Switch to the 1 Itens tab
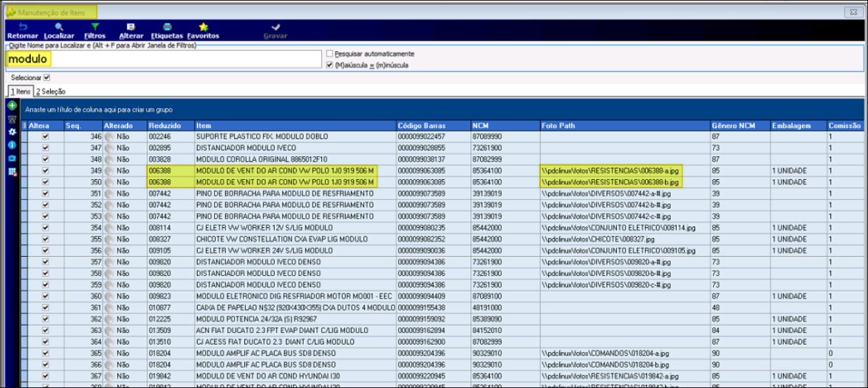 pyautogui.click(x=20, y=91)
